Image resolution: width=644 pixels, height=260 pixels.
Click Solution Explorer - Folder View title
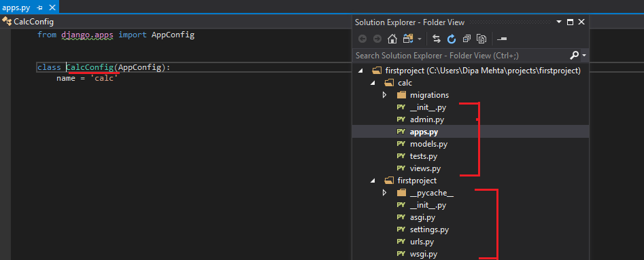[409, 22]
